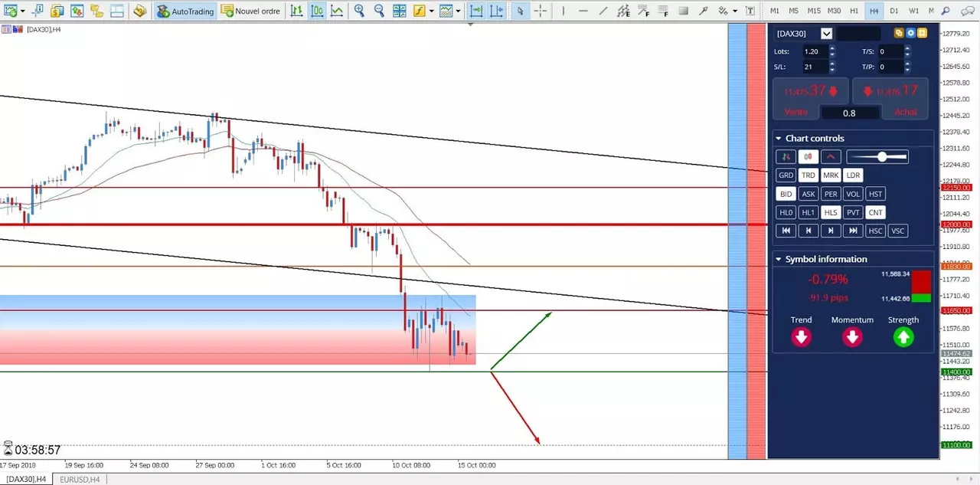The height and width of the screenshot is (485, 980).
Task: Switch to line chart display
Action: [x=337, y=11]
